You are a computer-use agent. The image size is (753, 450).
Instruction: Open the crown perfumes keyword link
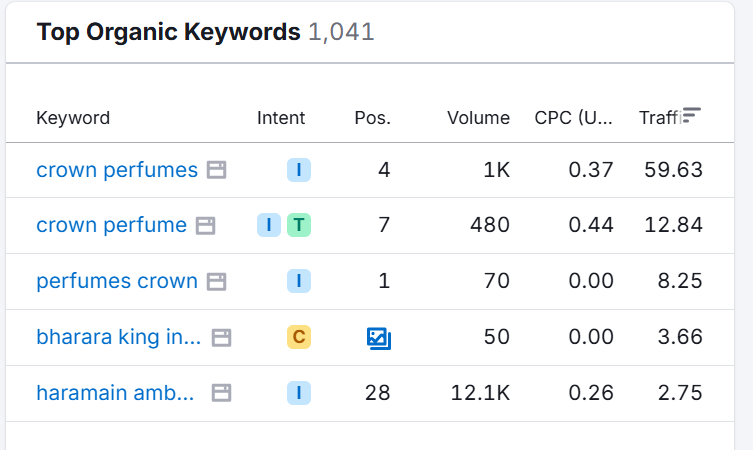tap(117, 170)
